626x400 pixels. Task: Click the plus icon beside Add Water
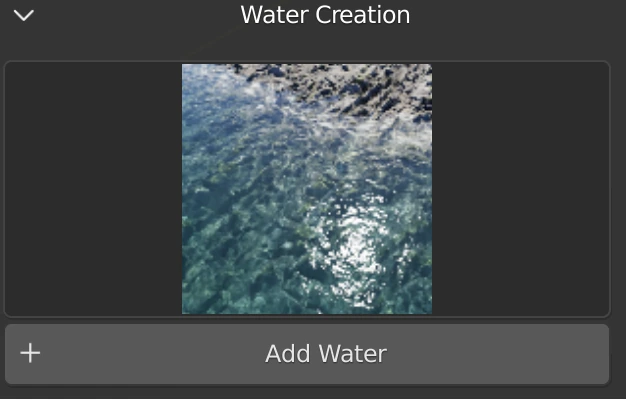(x=30, y=353)
